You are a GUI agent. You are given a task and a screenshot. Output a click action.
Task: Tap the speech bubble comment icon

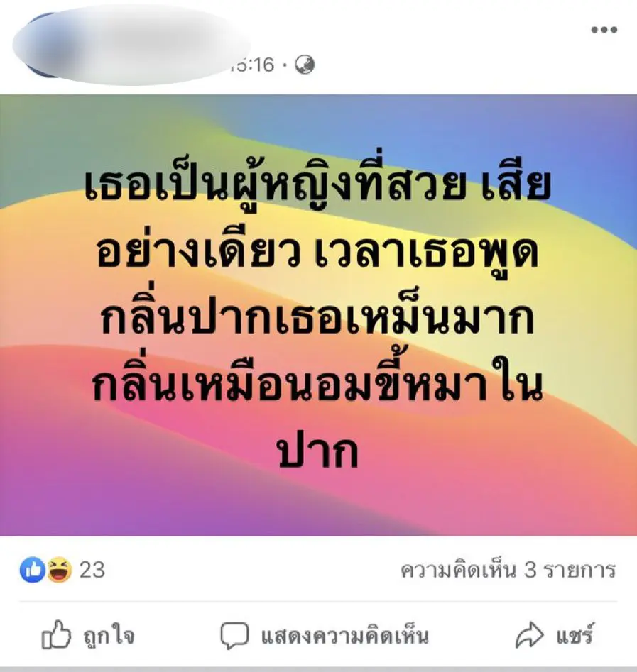pos(234,636)
